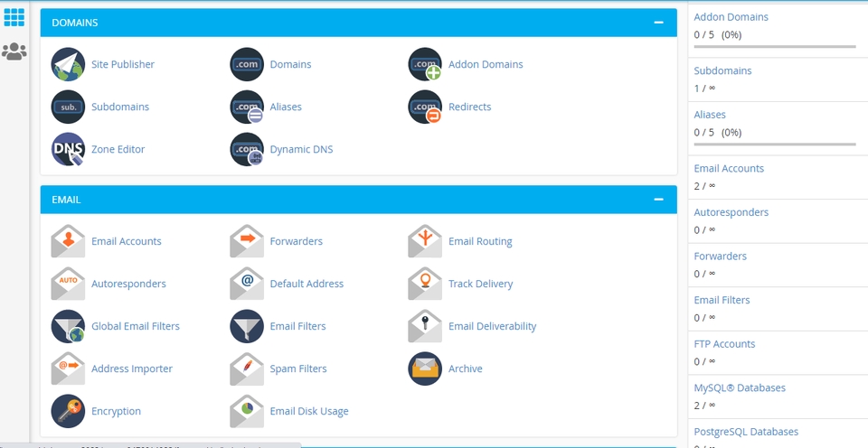Click the Track Delivery pin icon

coord(425,284)
